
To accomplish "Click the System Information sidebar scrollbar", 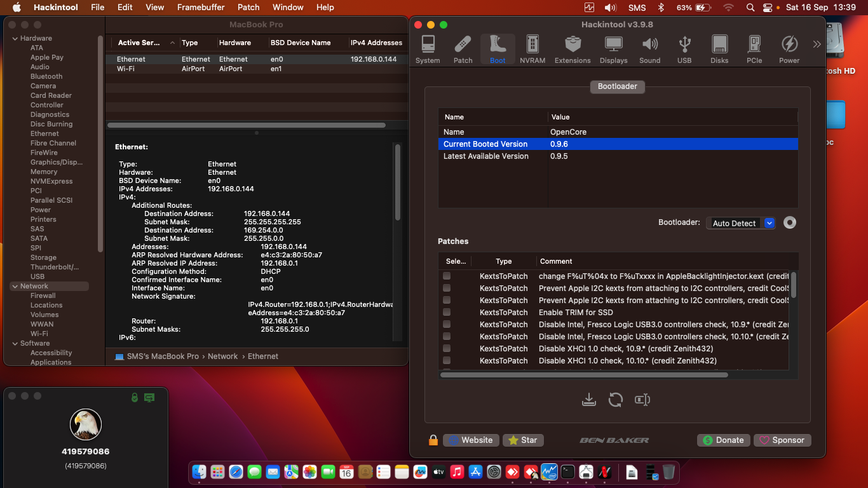I will (x=100, y=143).
